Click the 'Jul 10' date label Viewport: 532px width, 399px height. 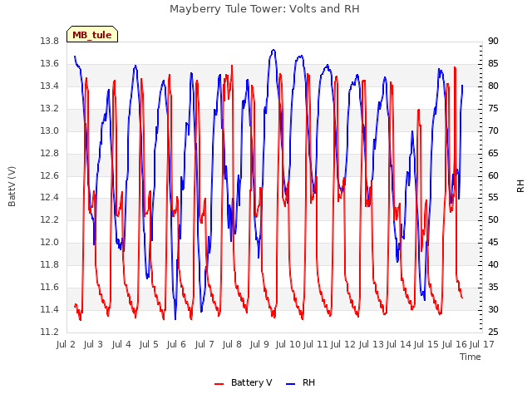tap(288, 344)
